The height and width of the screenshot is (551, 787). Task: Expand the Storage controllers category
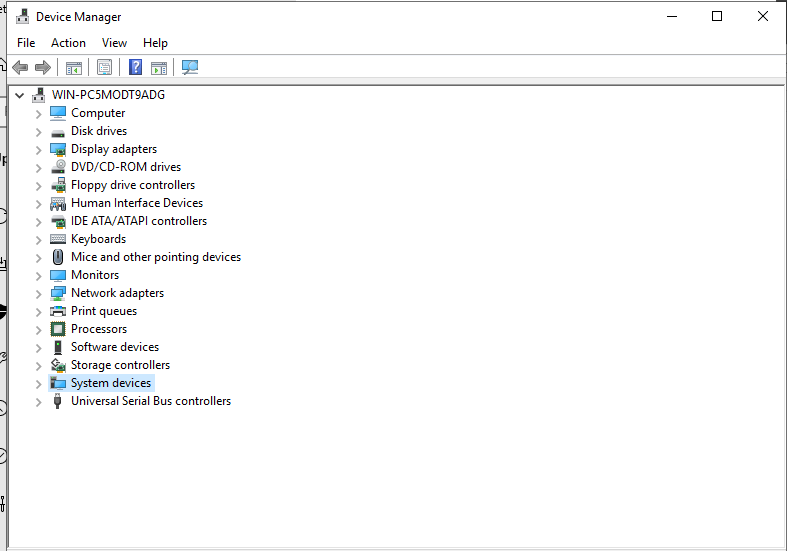coord(38,366)
